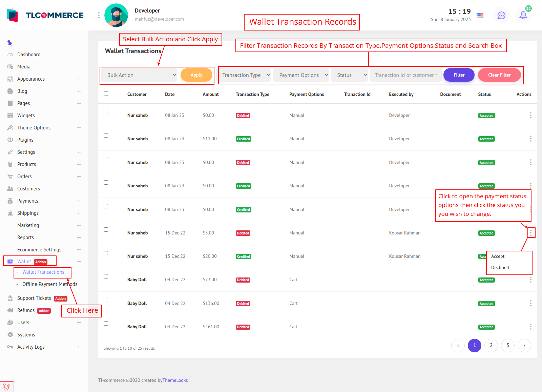Screen dimensions: 542x392
Task: Click the Developer profile avatar
Action: 116,15
